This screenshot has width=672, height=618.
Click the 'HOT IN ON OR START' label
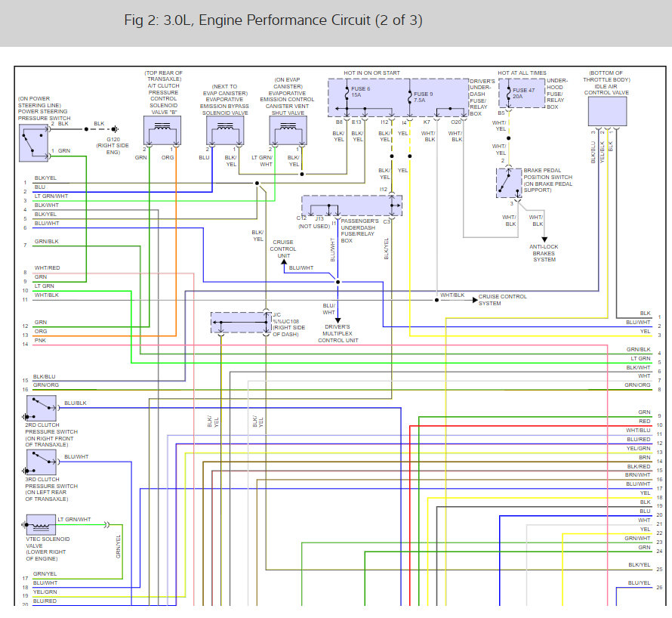coord(371,73)
